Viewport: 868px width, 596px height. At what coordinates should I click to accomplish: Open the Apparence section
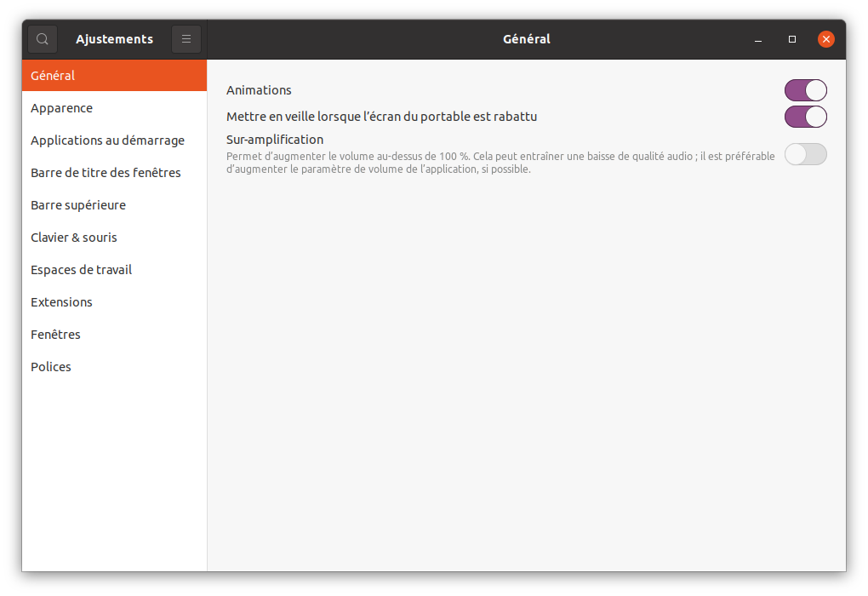pyautogui.click(x=115, y=108)
